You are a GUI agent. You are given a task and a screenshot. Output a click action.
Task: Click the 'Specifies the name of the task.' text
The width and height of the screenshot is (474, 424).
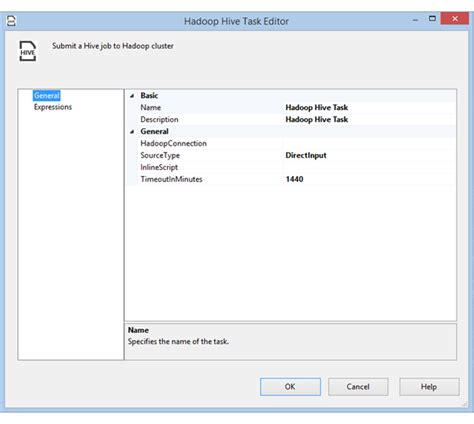coord(178,342)
